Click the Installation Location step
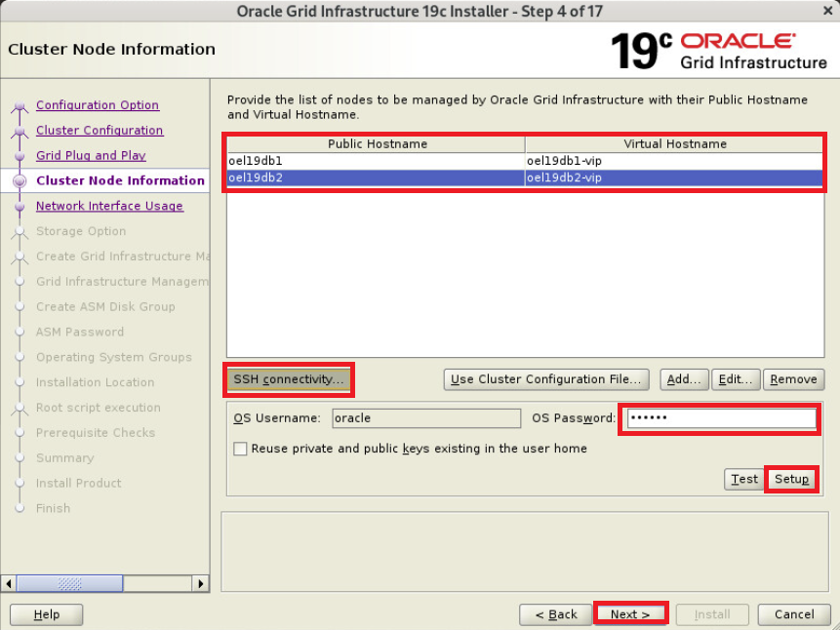The width and height of the screenshot is (840, 630). point(95,382)
